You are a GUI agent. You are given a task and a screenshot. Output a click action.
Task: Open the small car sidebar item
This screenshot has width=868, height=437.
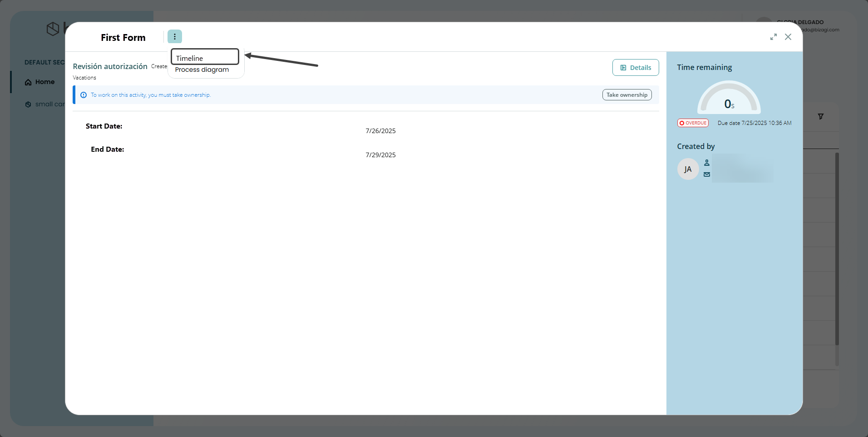[x=45, y=104]
